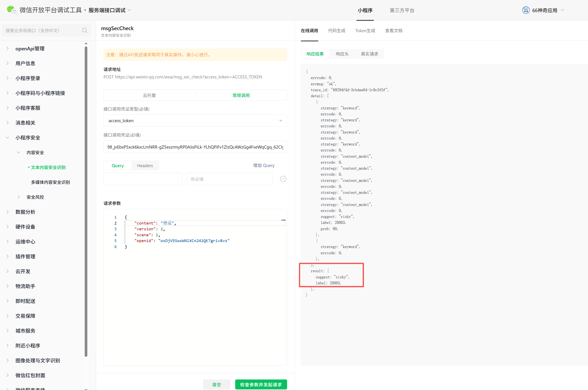Switch to 云托管 call mode
Image resolution: width=588 pixels, height=390 pixels.
coord(149,95)
